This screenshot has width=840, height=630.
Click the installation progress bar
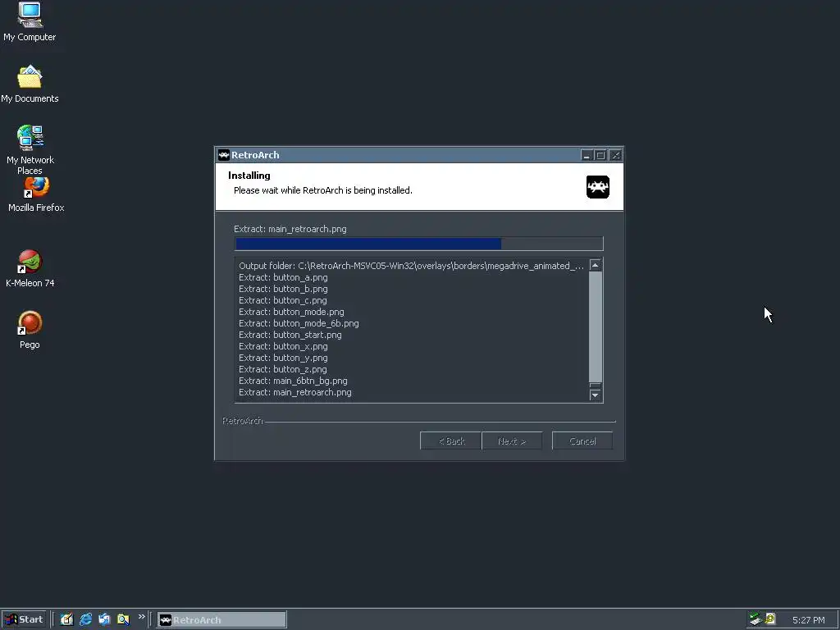coord(419,244)
